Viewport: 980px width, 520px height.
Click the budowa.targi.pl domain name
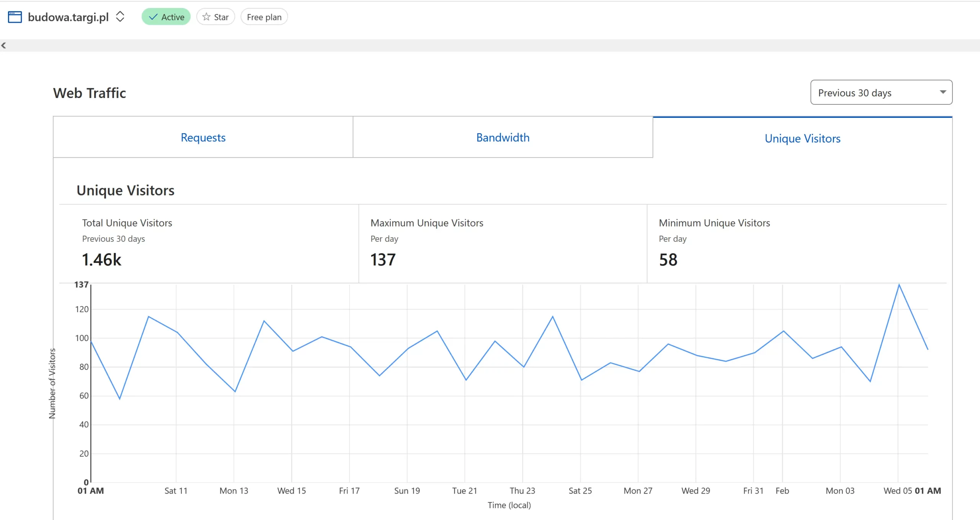pos(68,17)
